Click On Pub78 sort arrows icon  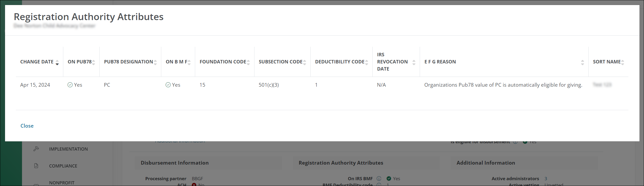93,62
